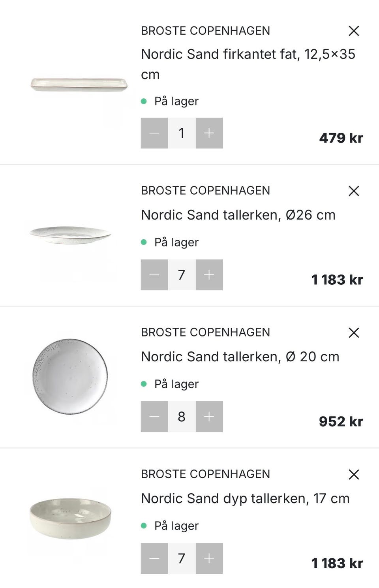Remove Nordic Sand firkantet fat from cart
The image size is (379, 588).
pyautogui.click(x=354, y=31)
